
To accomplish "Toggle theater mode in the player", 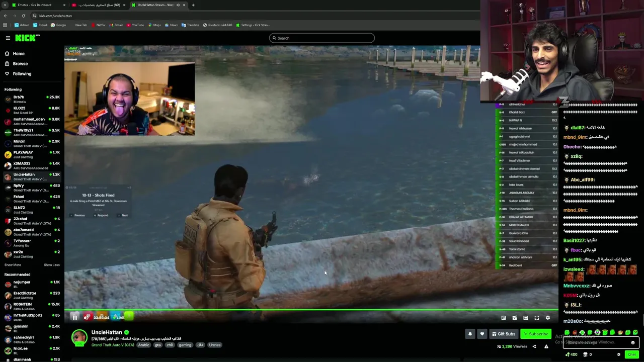I will pyautogui.click(x=526, y=318).
